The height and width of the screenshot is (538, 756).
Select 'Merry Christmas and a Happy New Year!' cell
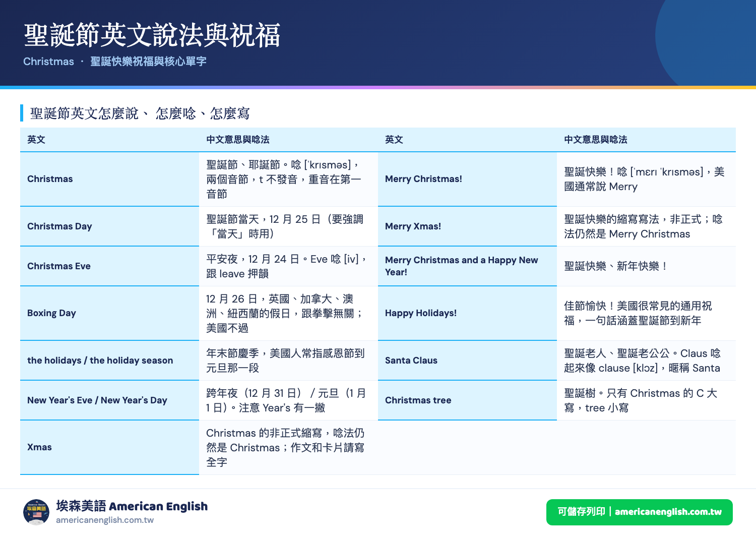(467, 266)
